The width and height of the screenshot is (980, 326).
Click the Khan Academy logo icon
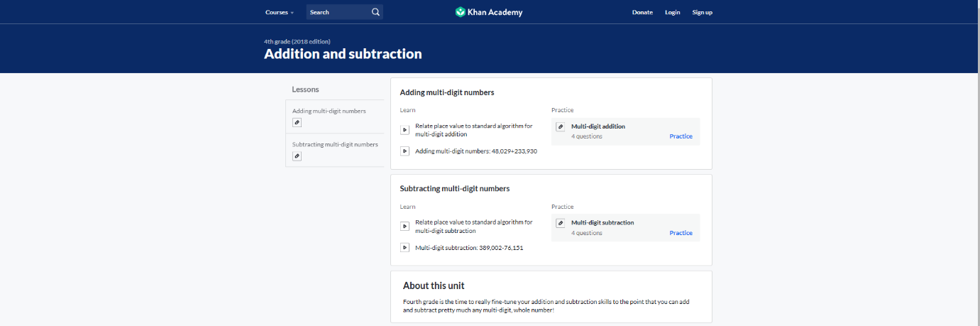click(461, 12)
